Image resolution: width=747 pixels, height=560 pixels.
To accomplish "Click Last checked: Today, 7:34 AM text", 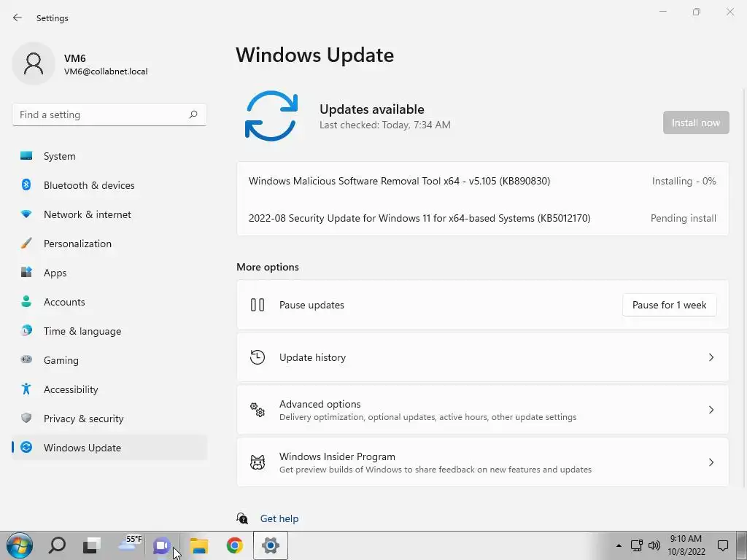I will click(385, 125).
